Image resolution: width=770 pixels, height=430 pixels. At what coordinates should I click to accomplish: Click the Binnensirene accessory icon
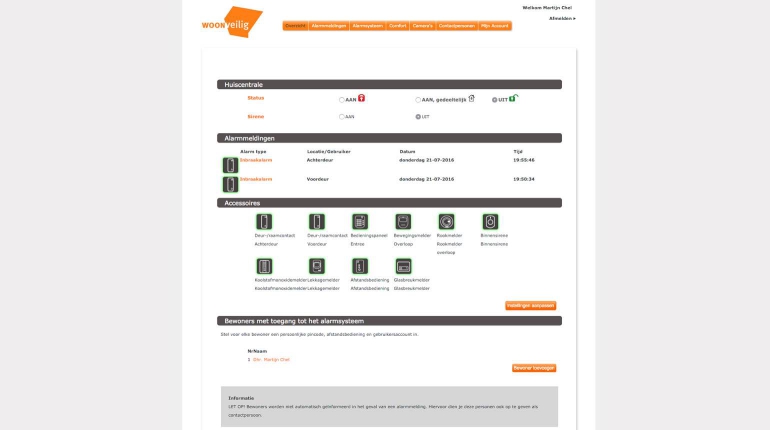click(x=490, y=222)
